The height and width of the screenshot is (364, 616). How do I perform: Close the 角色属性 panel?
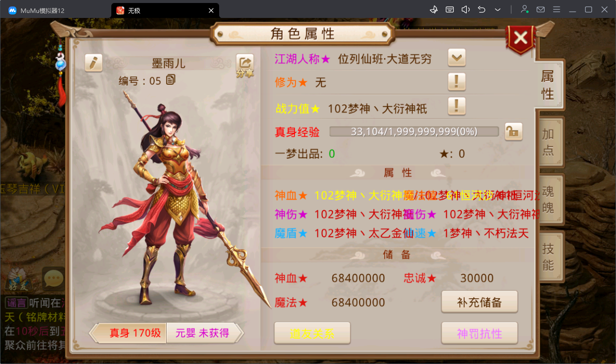click(521, 38)
